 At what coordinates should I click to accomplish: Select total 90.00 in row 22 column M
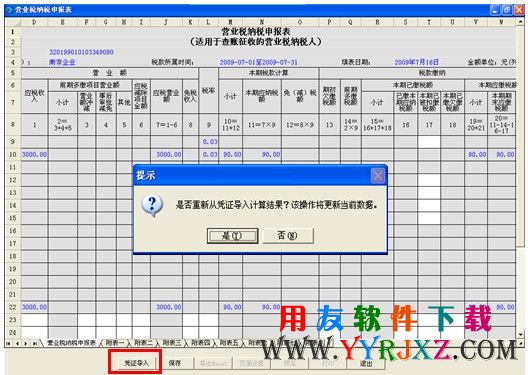(230, 307)
